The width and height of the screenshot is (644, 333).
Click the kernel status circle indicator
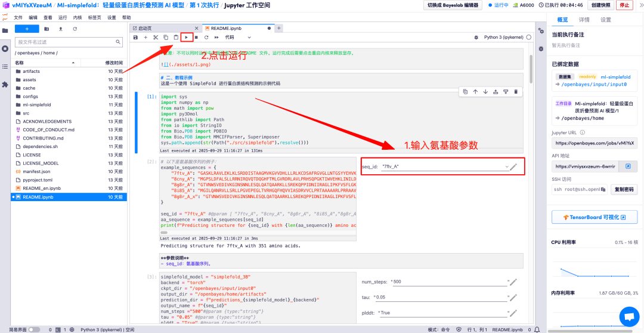(x=529, y=37)
